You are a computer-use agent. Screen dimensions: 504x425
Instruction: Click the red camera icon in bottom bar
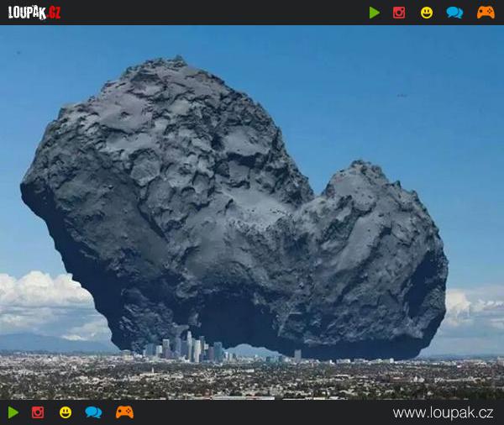coord(38,412)
